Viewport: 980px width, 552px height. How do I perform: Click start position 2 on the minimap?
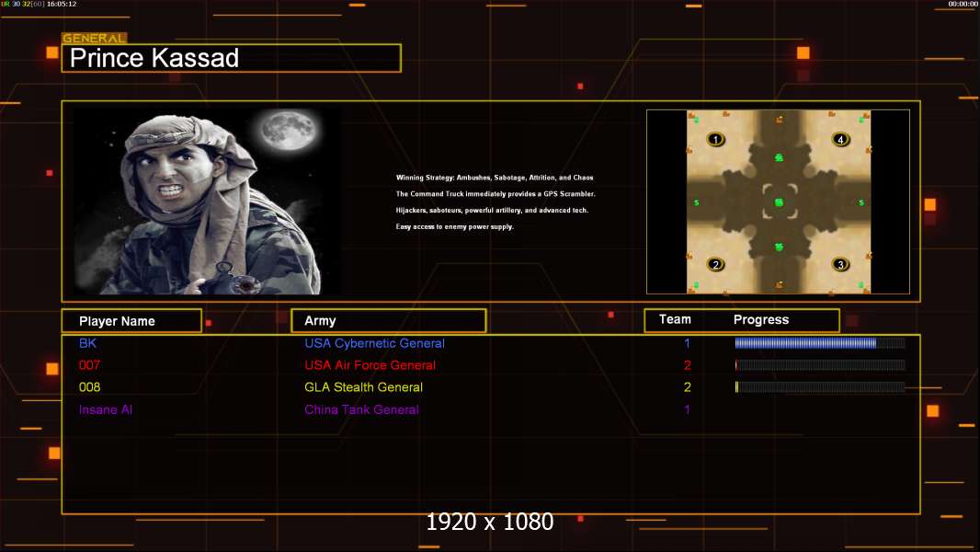(715, 264)
